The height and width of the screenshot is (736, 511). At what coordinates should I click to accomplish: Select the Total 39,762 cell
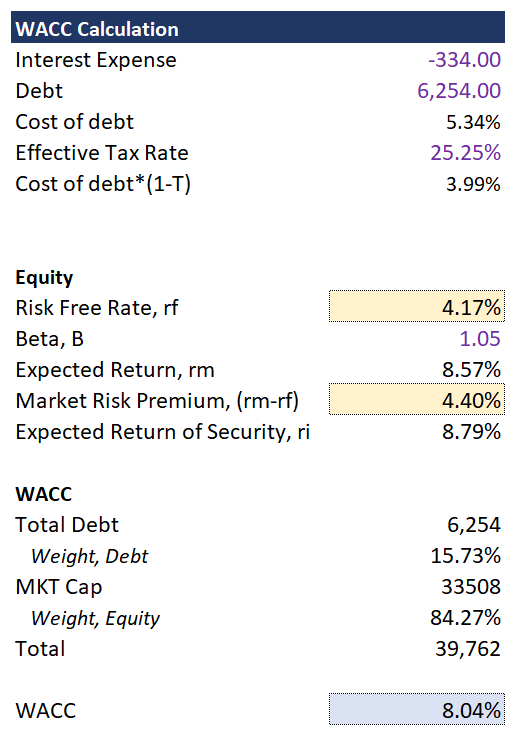(x=468, y=649)
